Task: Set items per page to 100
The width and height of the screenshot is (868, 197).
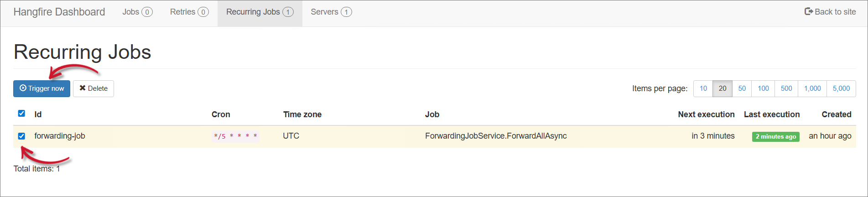Action: [763, 88]
